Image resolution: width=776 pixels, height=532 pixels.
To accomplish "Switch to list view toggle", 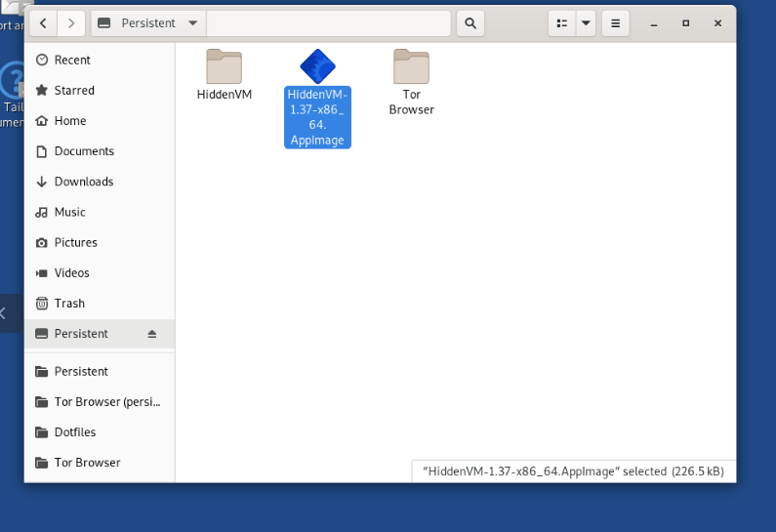I will coord(561,23).
